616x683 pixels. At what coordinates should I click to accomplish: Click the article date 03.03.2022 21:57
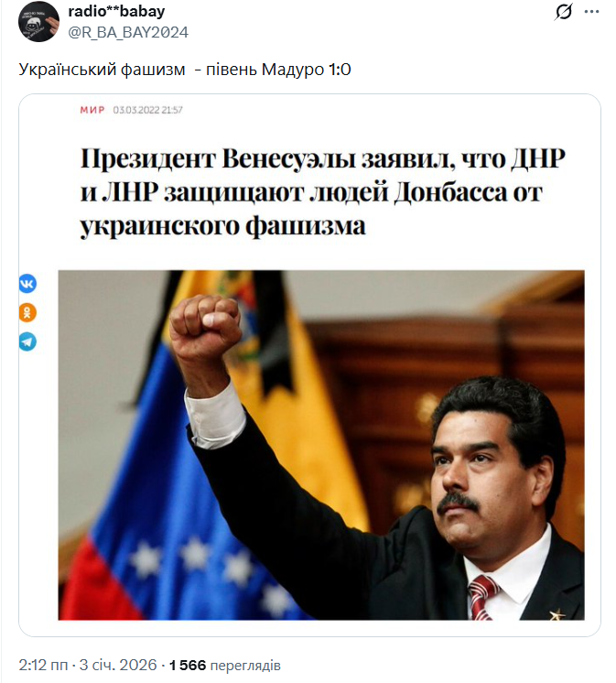coord(147,110)
